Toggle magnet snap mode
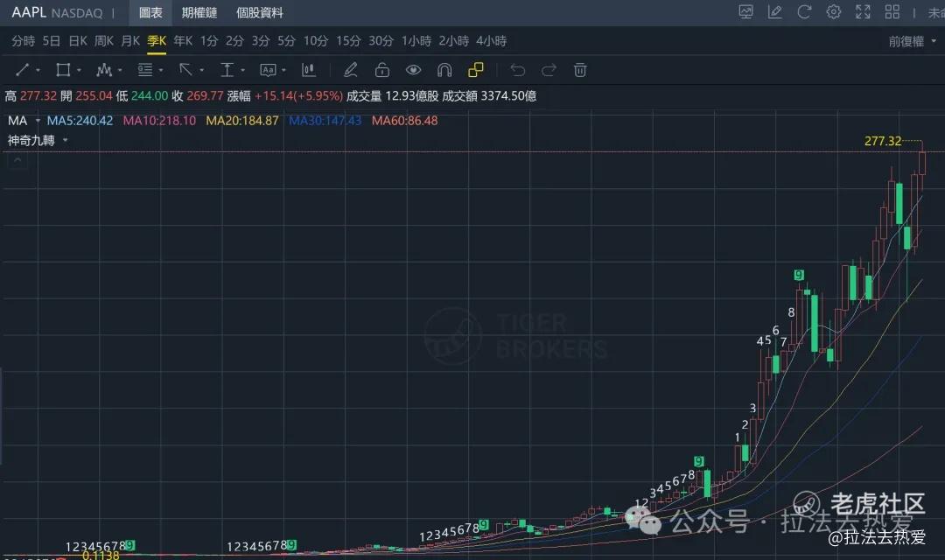Image resolution: width=945 pixels, height=560 pixels. [444, 70]
